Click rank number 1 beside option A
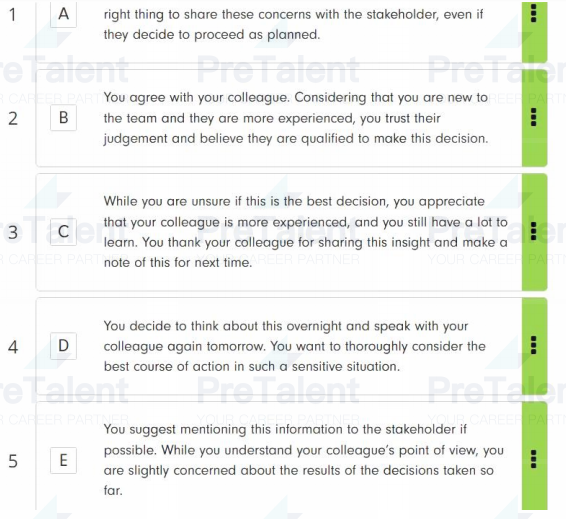The height and width of the screenshot is (519, 566). 13,15
